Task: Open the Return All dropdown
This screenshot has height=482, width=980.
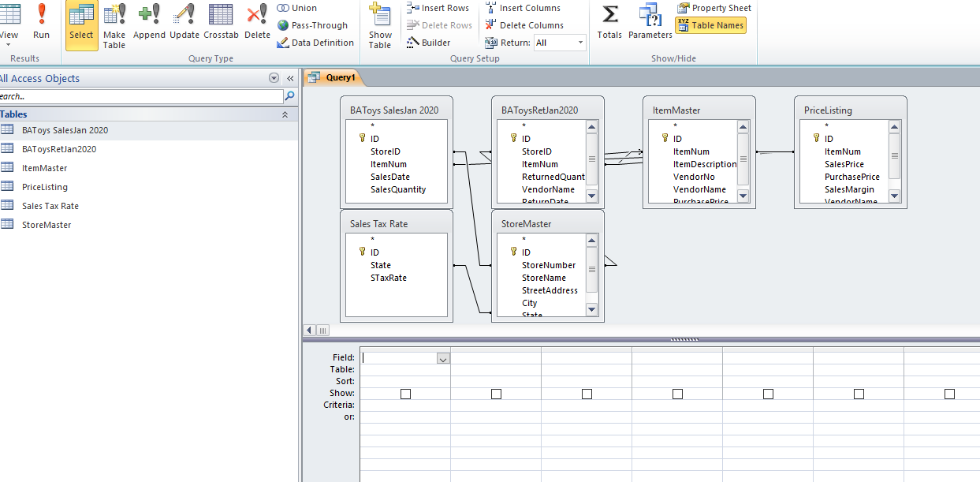Action: pos(580,43)
